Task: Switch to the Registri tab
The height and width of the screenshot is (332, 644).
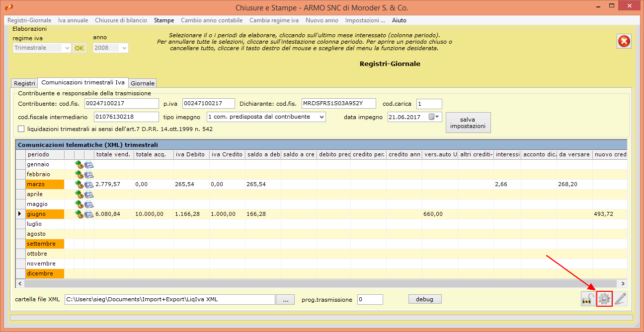Action: click(24, 83)
